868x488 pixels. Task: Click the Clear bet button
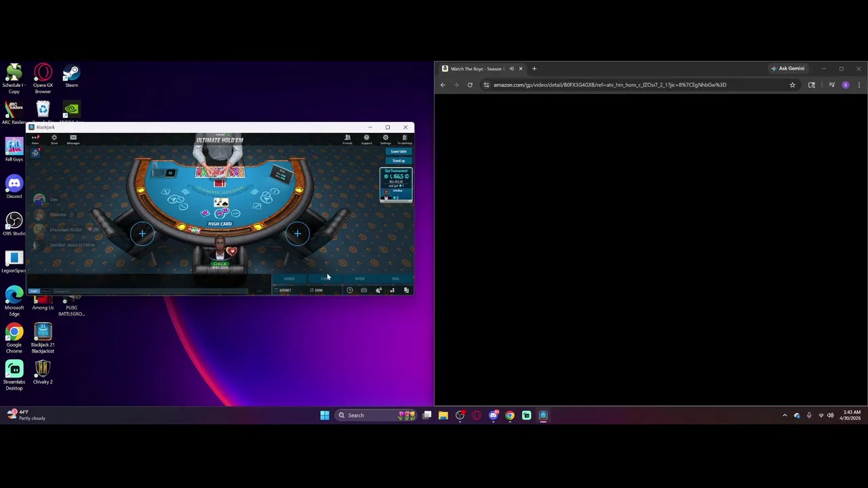[325, 279]
